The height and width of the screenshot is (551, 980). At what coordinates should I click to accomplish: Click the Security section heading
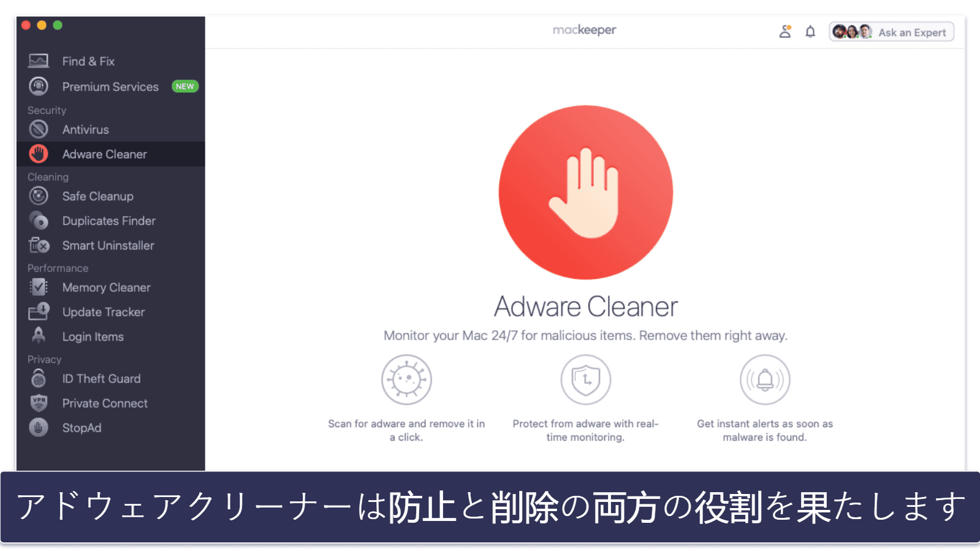(47, 110)
